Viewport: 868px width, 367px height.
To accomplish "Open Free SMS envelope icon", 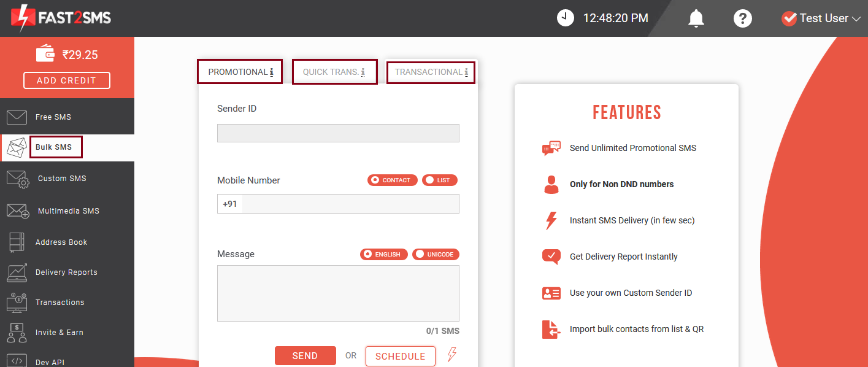I will click(x=17, y=117).
